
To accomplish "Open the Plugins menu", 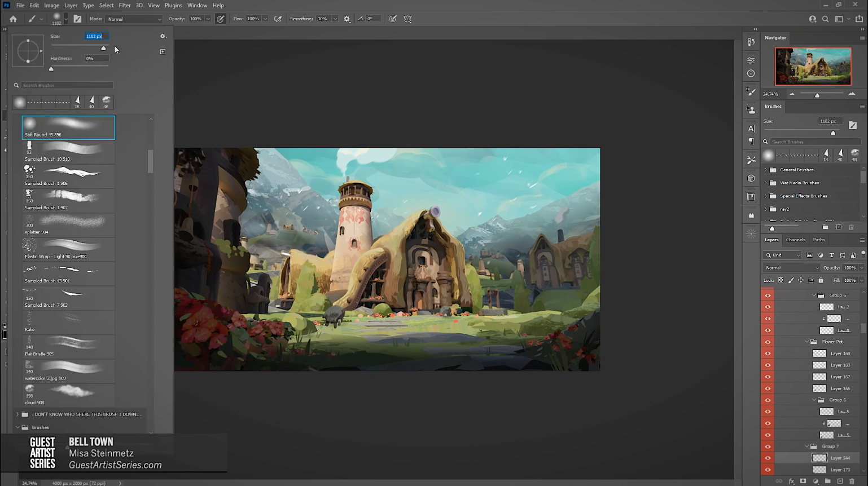I will pyautogui.click(x=173, y=5).
